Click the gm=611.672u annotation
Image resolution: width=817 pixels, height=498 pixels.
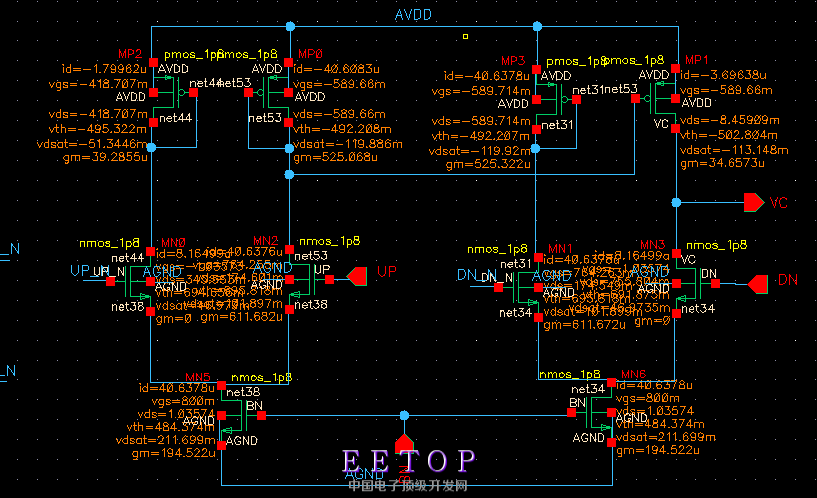point(585,325)
